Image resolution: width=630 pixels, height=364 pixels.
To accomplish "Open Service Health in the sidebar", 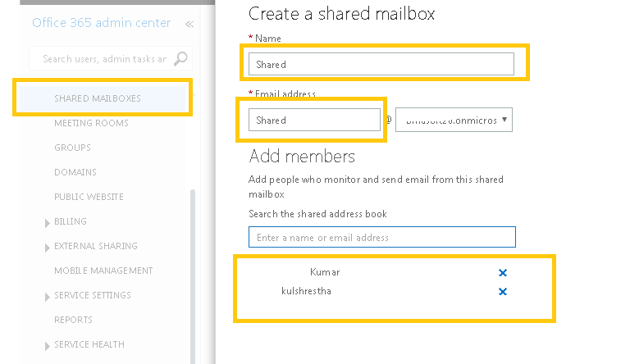I will click(89, 344).
